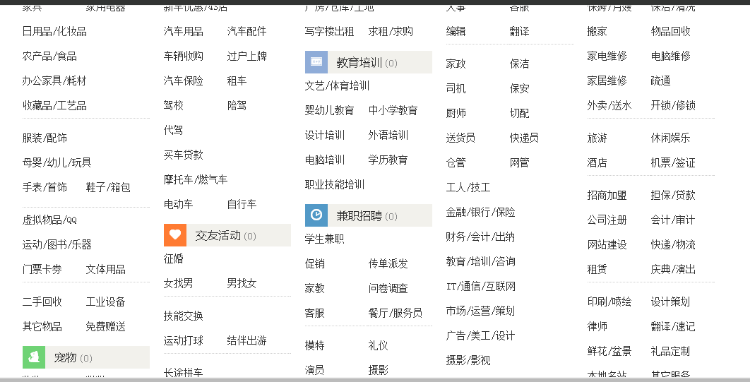Viewport: 750px width, 382px height.
Task: Open the 日用品/化妆品 link
Action: (55, 32)
